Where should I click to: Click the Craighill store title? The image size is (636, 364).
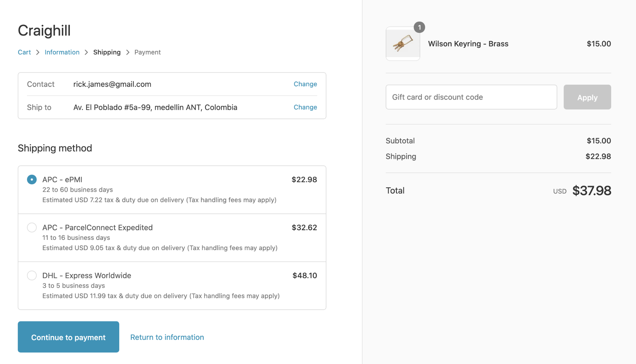click(44, 31)
